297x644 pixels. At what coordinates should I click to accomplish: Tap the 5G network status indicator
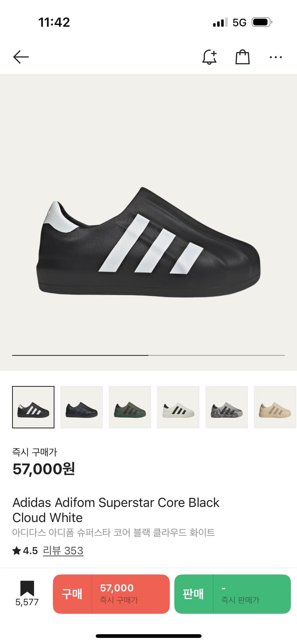[239, 22]
